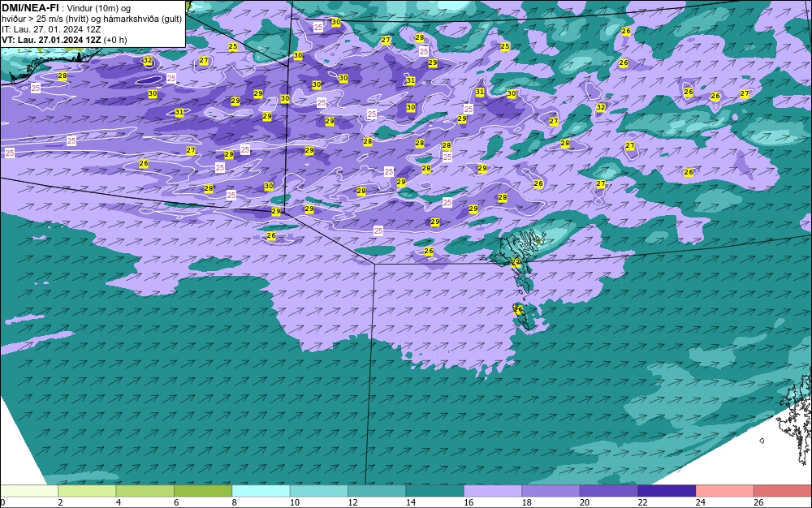
Task: Pick the violet 20–22 m/s legend swatch
Action: point(609,491)
